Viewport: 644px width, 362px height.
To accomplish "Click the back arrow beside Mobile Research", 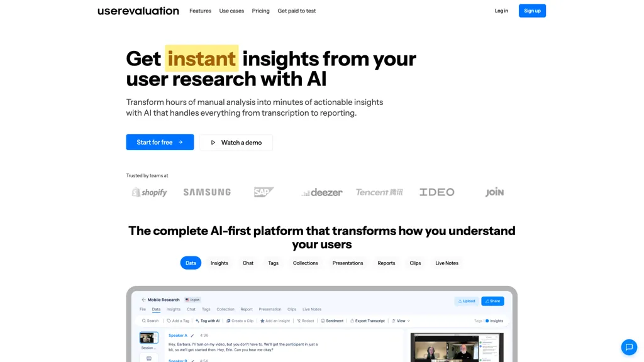I will click(143, 300).
